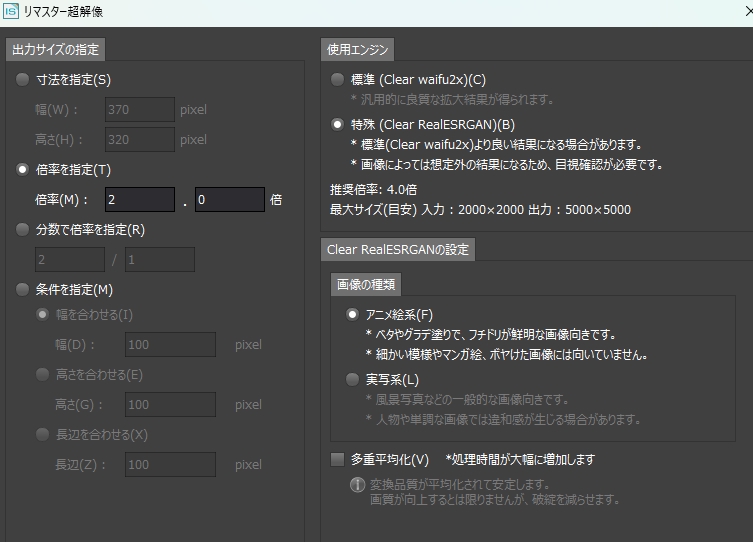
Task: Click the fraction denominator field showing 1
Action: pos(160,260)
